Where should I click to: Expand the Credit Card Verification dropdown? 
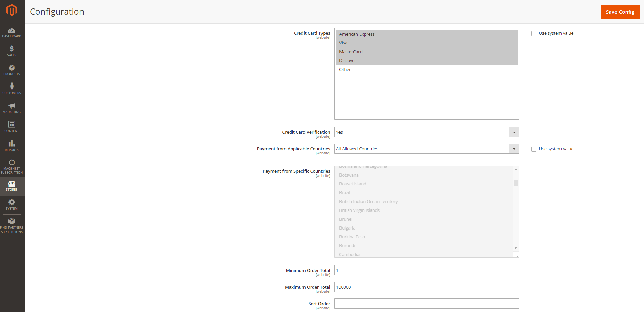426,132
